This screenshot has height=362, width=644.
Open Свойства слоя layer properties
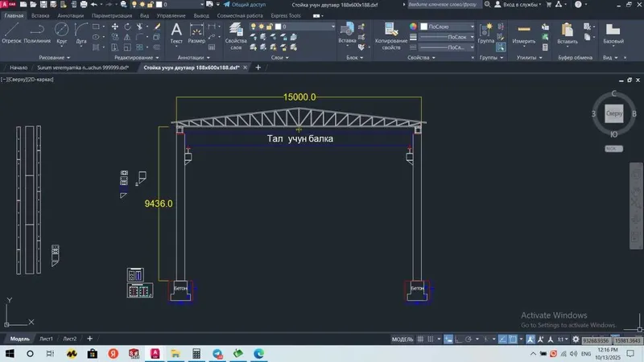click(x=236, y=36)
